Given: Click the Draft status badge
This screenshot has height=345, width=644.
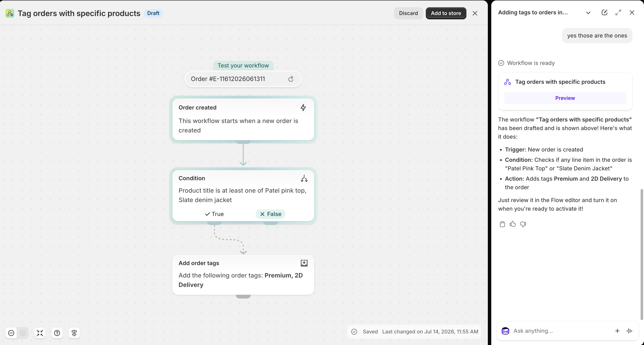Looking at the screenshot, I should 153,13.
